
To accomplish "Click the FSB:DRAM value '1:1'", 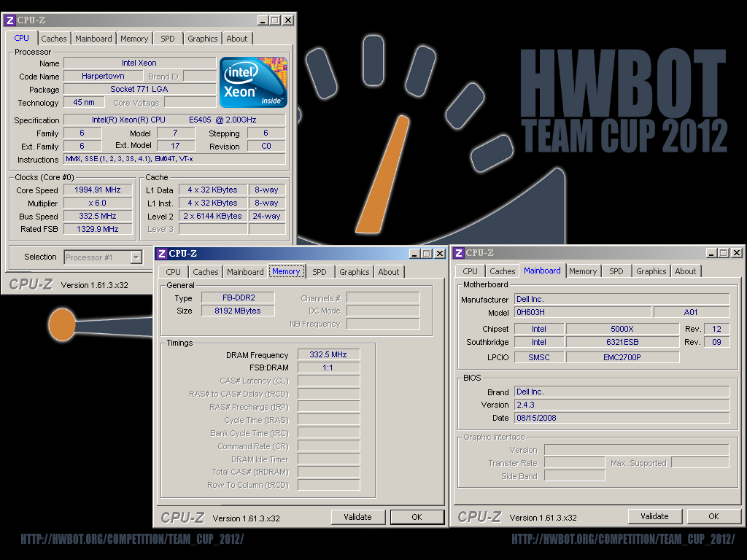I will click(328, 367).
